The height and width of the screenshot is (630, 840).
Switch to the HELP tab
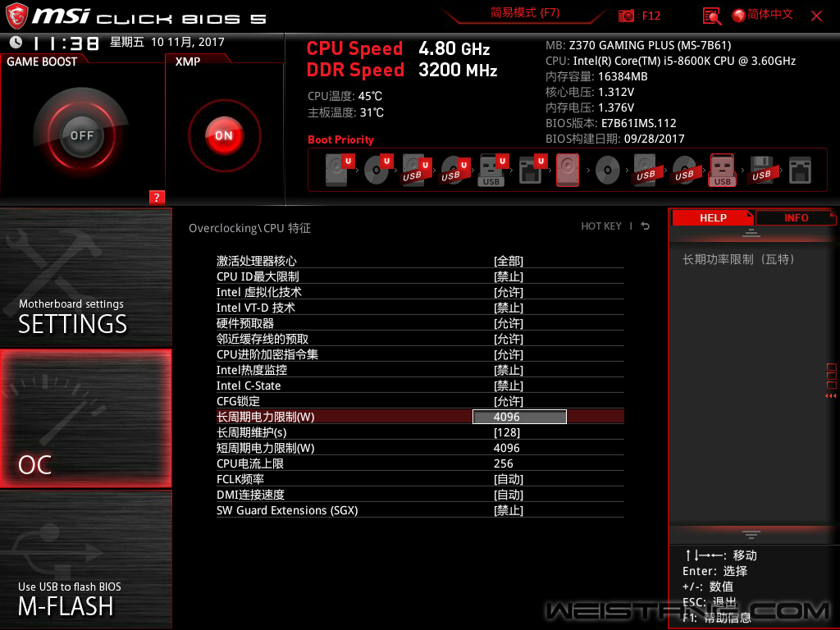click(713, 217)
